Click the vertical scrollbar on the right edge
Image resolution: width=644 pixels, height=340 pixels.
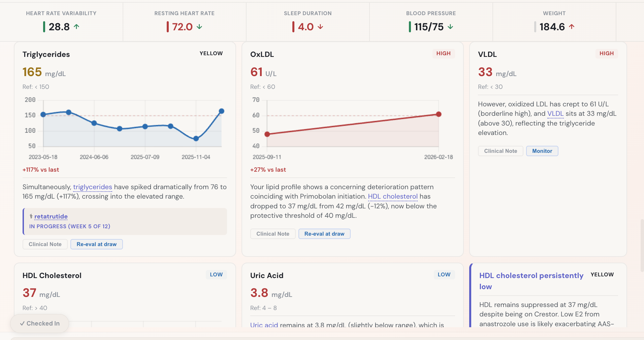tap(642, 245)
